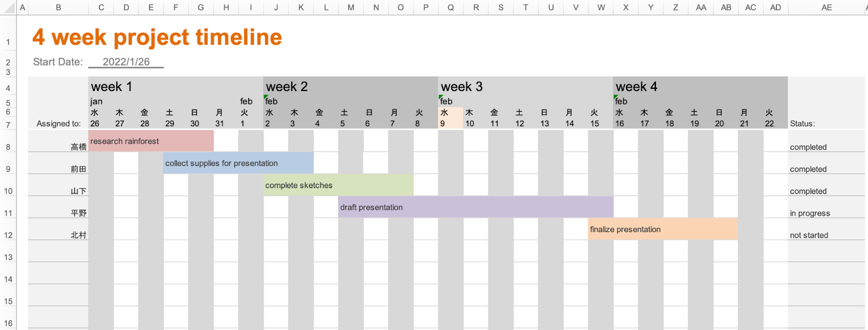Click the green error indicator on week 2 feb
The height and width of the screenshot is (330, 868).
tap(266, 98)
